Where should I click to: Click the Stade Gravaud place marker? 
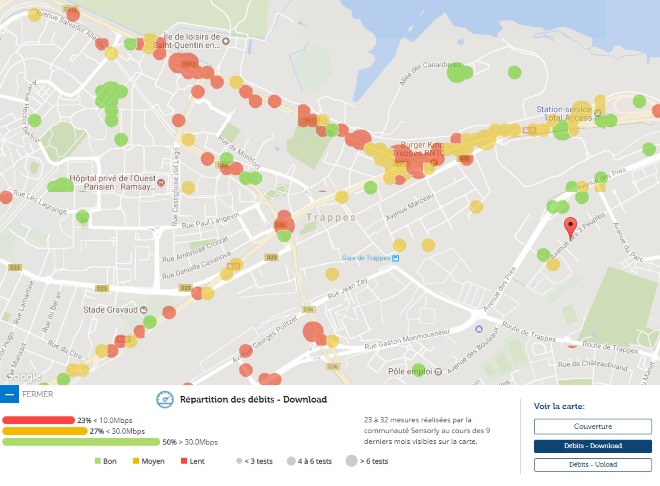pos(144,310)
